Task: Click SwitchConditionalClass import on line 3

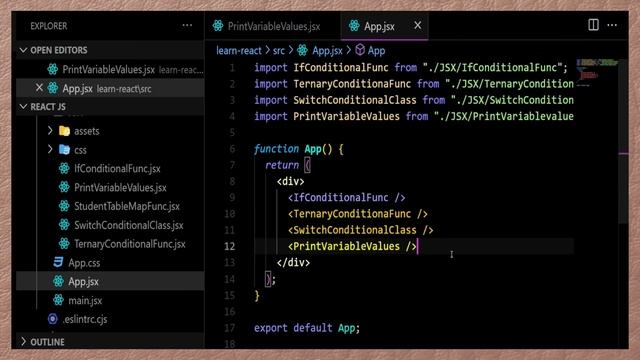Action: 413,100
